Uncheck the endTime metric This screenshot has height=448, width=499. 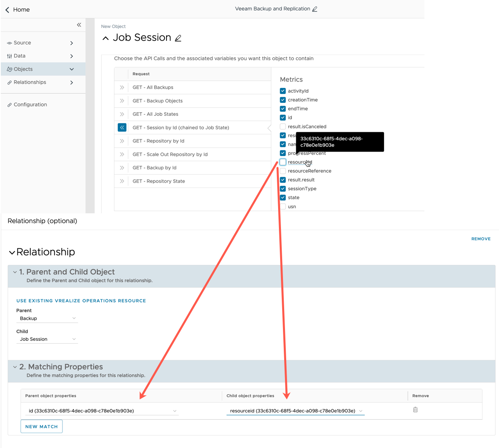tap(283, 109)
